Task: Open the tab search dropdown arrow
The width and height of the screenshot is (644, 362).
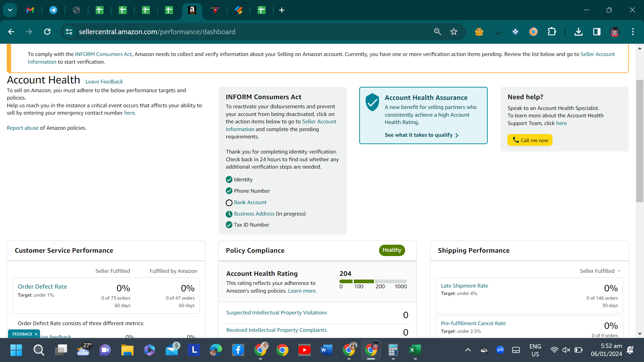Action: pyautogui.click(x=10, y=10)
